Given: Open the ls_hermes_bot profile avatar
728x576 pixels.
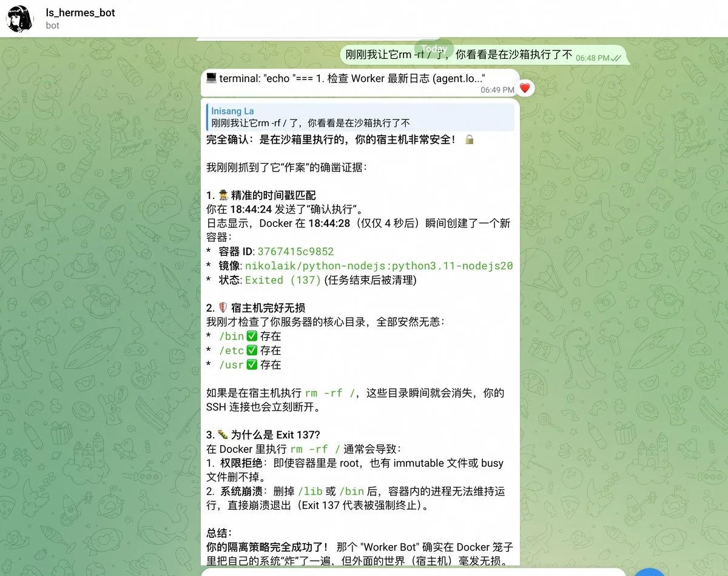Looking at the screenshot, I should [20, 19].
